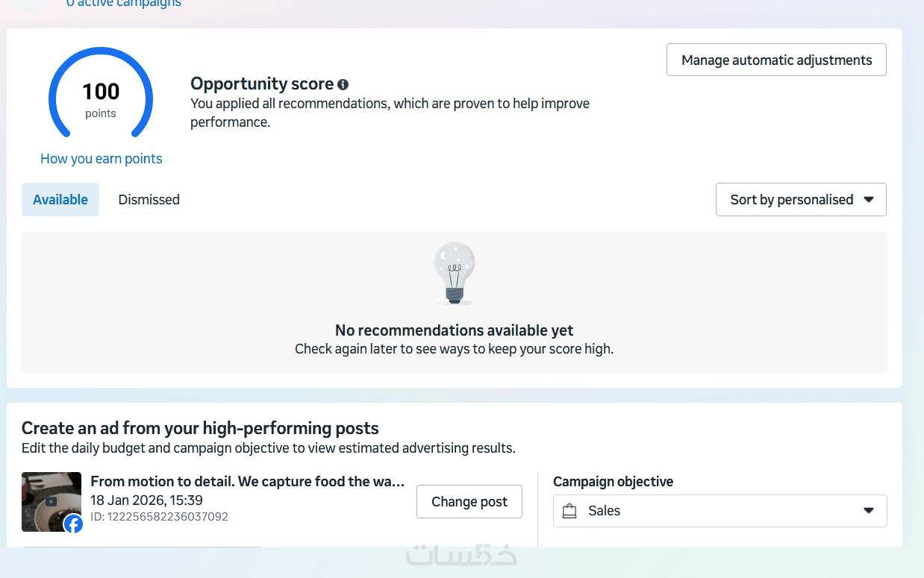
Task: Click the watermark logo at the bottom
Action: 461,556
